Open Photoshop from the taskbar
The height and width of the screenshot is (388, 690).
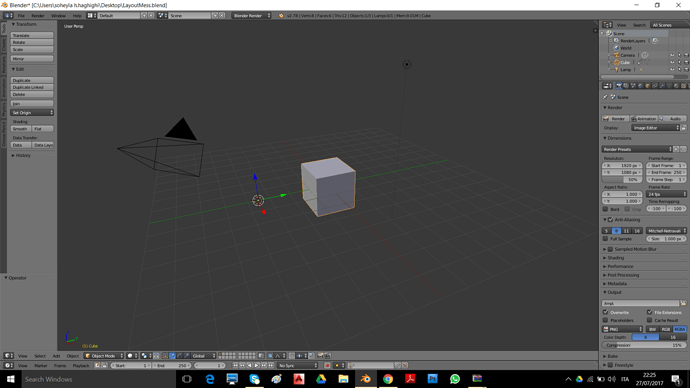(x=432, y=379)
